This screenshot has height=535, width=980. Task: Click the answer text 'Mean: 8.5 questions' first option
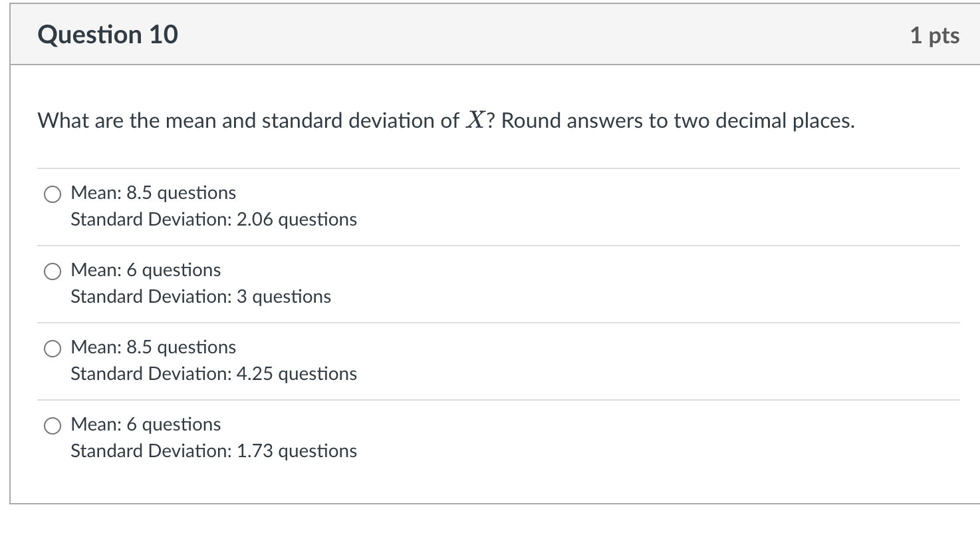pos(153,193)
